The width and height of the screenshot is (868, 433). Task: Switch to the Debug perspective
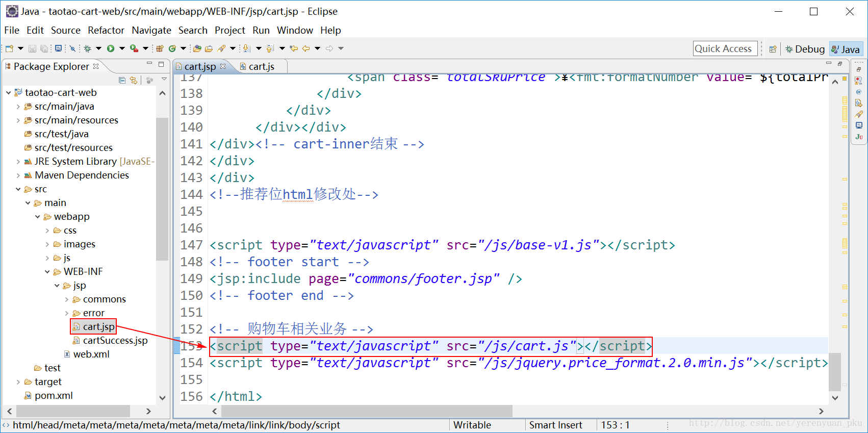(x=805, y=49)
